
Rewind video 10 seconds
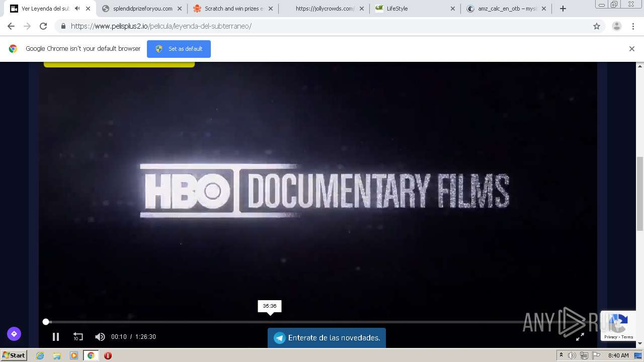tap(78, 337)
